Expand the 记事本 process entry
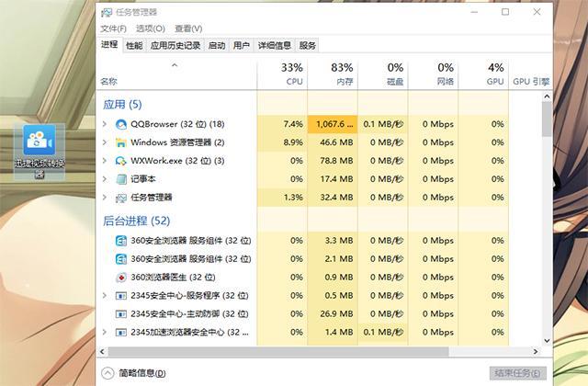 (105, 179)
